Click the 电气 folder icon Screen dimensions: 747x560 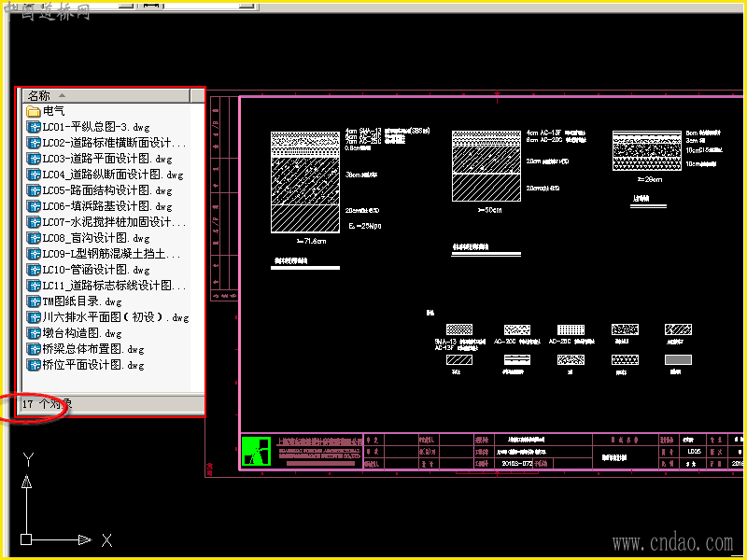(x=34, y=111)
